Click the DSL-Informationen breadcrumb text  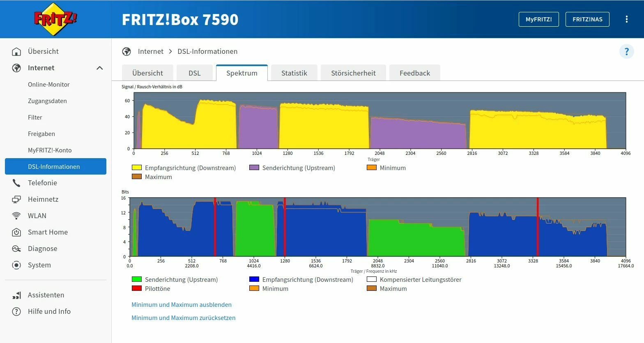(207, 51)
